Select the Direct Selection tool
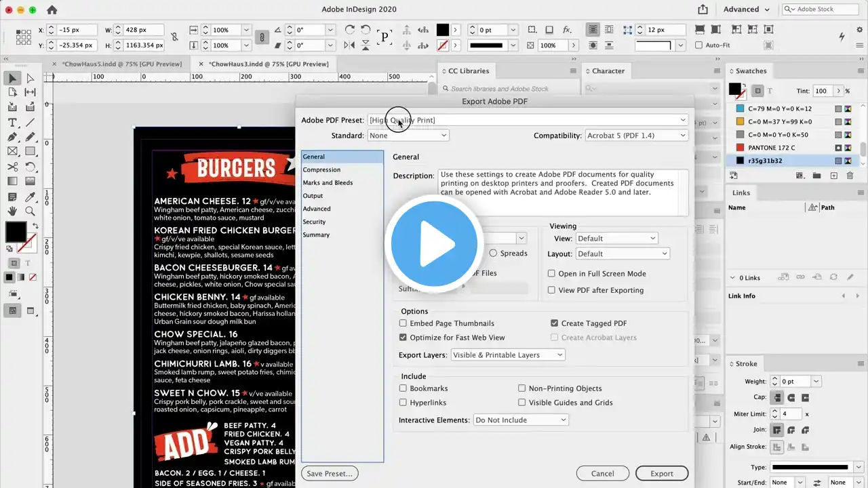This screenshot has height=488, width=868. pos(30,79)
